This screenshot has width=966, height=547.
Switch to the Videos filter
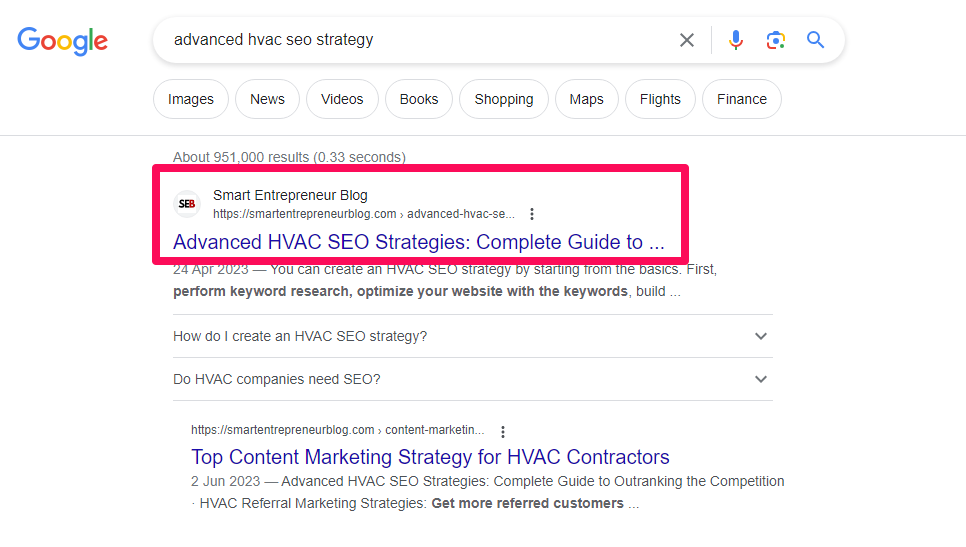342,99
